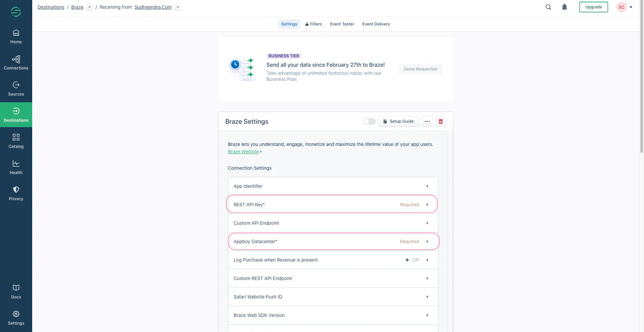Open Health in the sidebar

click(x=16, y=167)
